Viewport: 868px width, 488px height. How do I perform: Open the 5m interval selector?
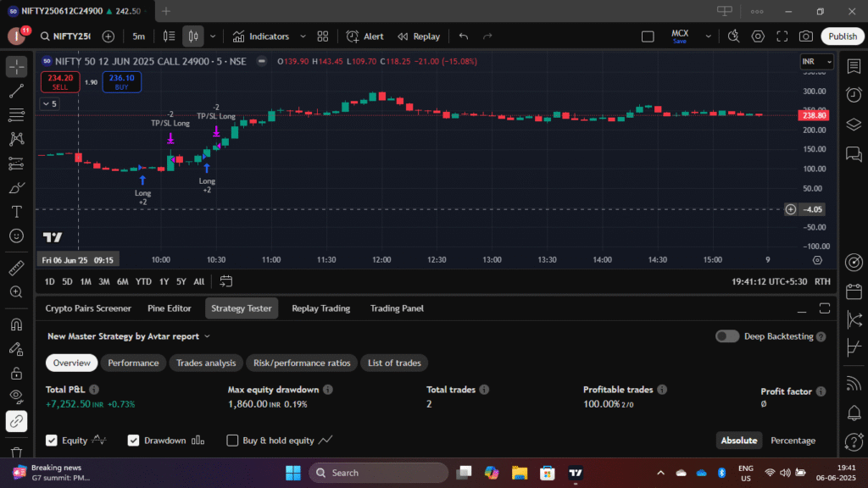click(x=138, y=36)
